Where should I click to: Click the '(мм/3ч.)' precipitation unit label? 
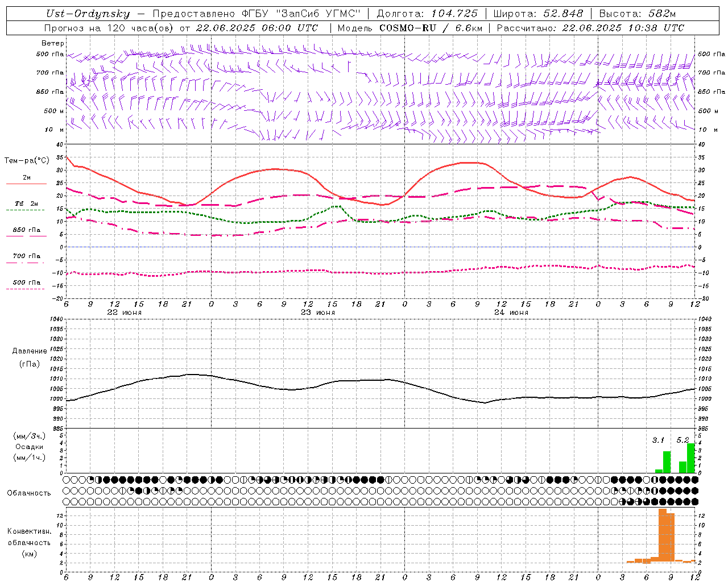pos(30,436)
